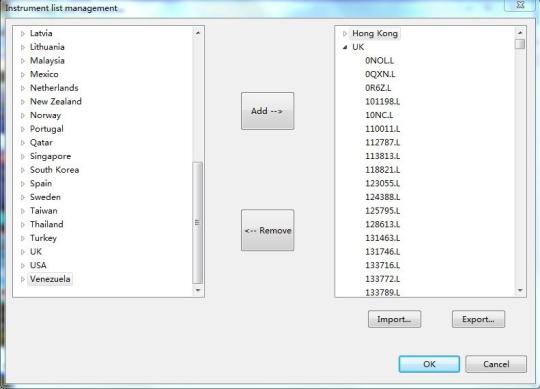This screenshot has width=540, height=389.
Task: Select instrument 131746.L
Action: pos(383,252)
